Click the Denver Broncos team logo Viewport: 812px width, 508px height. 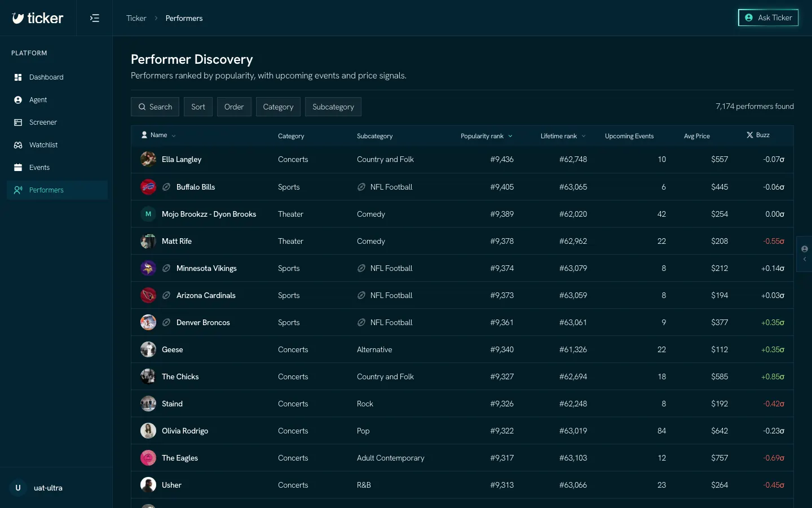(x=148, y=322)
